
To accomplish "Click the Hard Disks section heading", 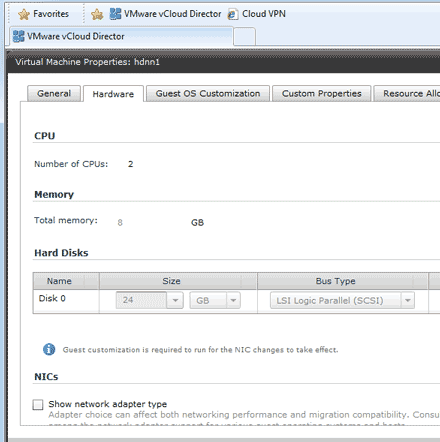I will point(61,253).
